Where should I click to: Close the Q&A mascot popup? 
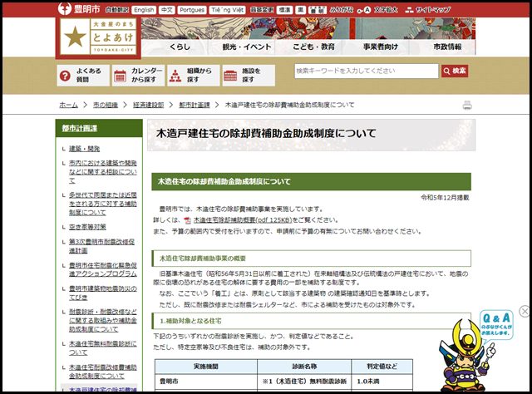(x=525, y=311)
